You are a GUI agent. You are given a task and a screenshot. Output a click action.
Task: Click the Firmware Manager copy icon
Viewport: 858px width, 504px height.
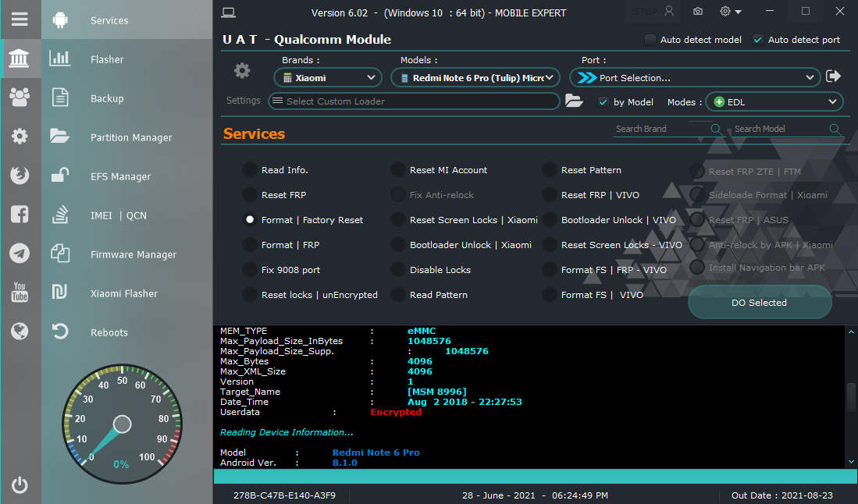coord(60,253)
